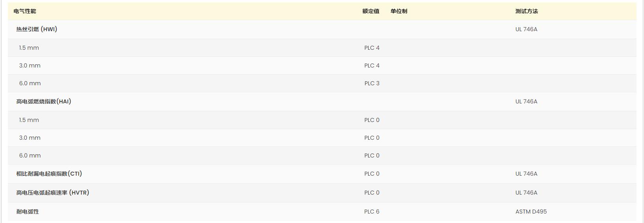The width and height of the screenshot is (644, 223).
Task: Click the 3.0 mm label under HAI
Action: (x=30, y=138)
